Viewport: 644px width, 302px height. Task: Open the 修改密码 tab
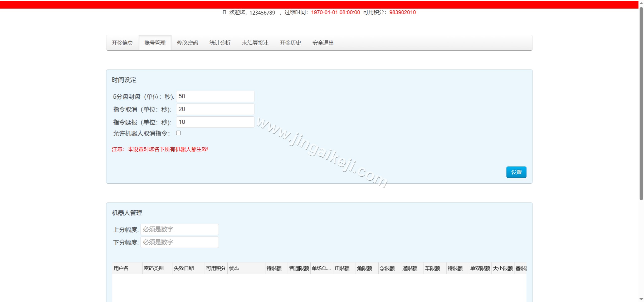pyautogui.click(x=187, y=43)
